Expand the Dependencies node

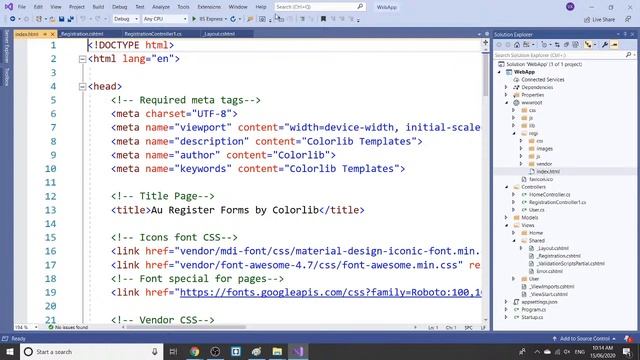(x=506, y=87)
